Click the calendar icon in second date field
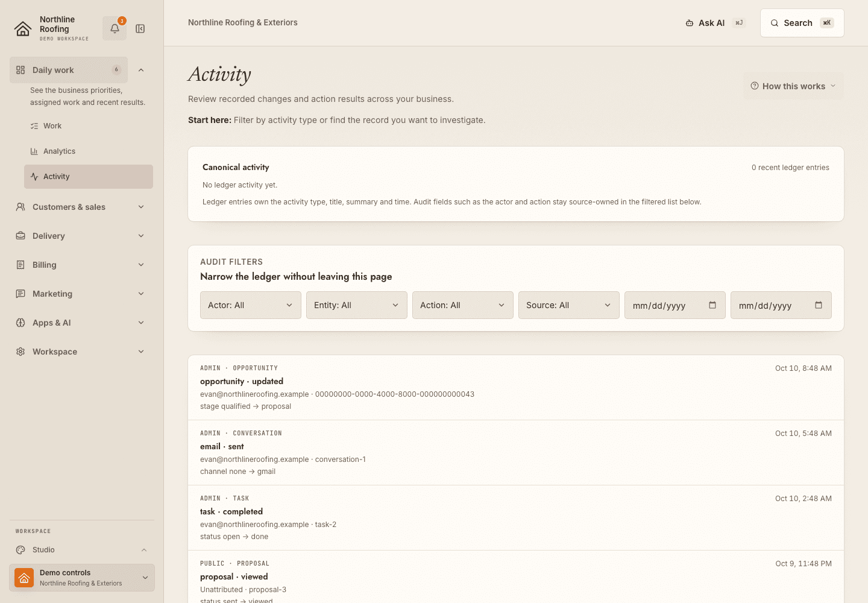This screenshot has width=868, height=603. pyautogui.click(x=819, y=305)
